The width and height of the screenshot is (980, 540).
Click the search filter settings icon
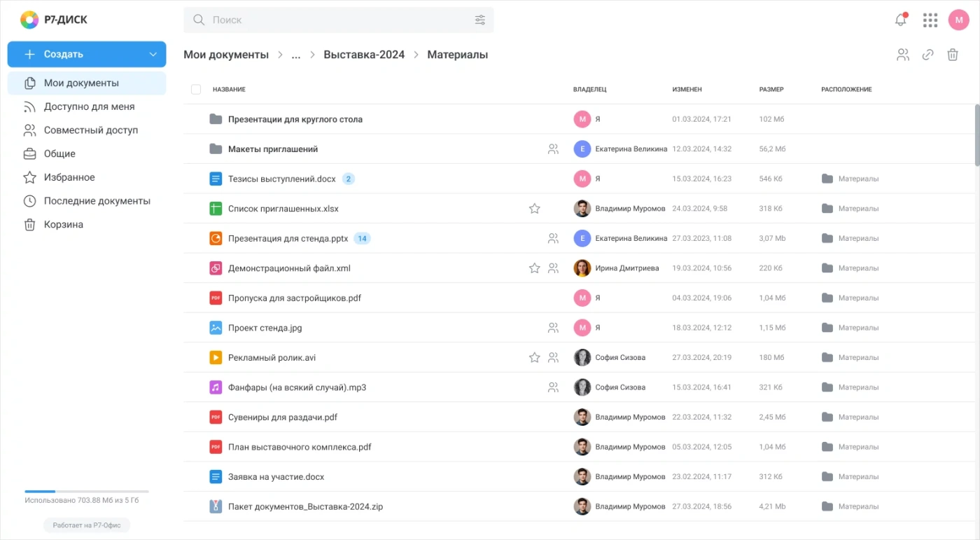pyautogui.click(x=479, y=20)
